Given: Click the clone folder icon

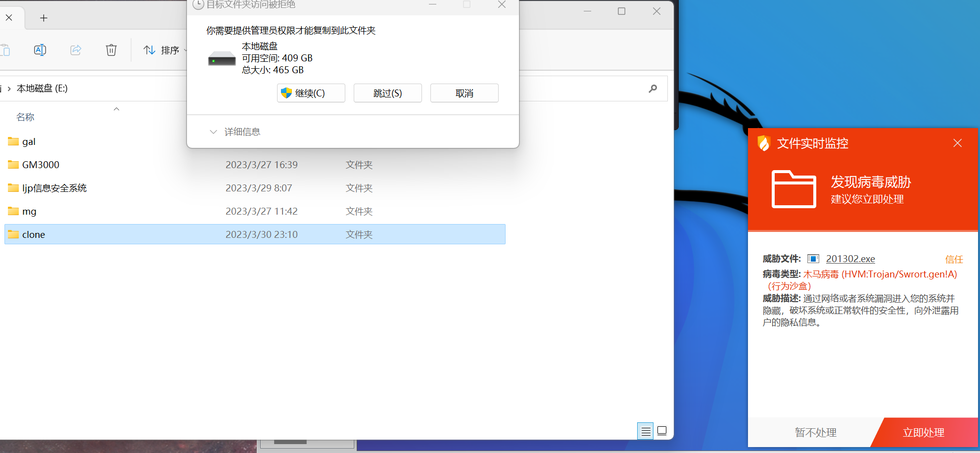Looking at the screenshot, I should click(x=13, y=234).
